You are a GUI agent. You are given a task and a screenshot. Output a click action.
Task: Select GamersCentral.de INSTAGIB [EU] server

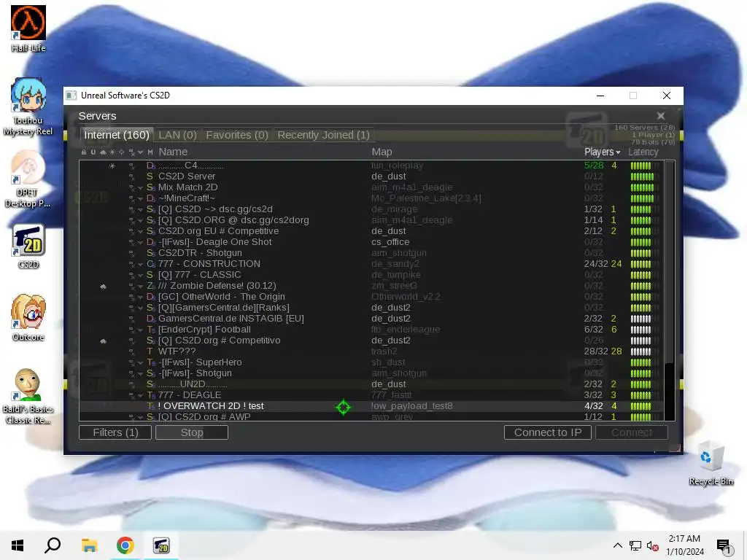point(371,319)
